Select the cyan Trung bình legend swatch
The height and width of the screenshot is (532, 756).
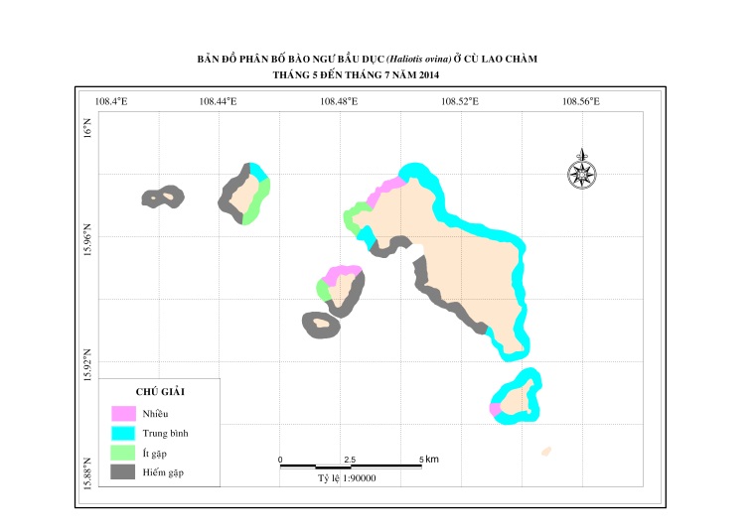coord(123,433)
